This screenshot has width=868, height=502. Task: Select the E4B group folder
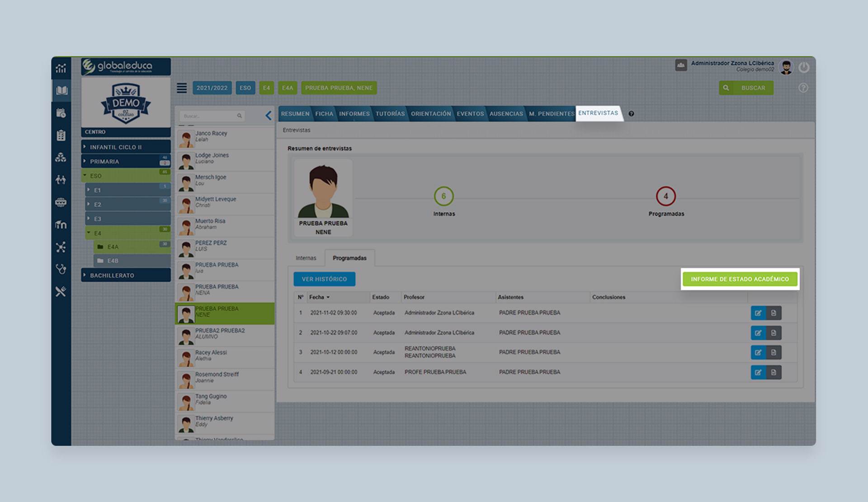(x=132, y=261)
